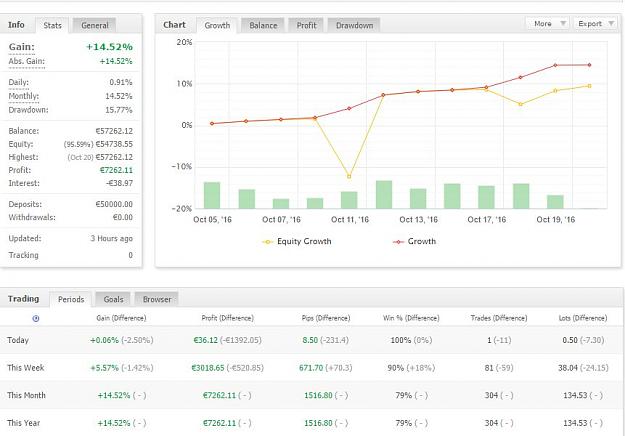625x436 pixels.
Task: Click the €3018.65 profit for This Week
Action: (x=208, y=367)
